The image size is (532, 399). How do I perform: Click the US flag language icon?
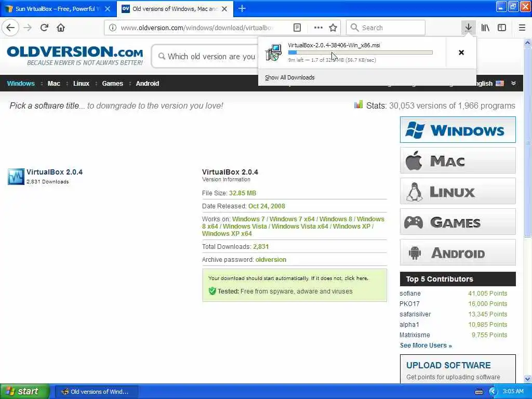click(500, 84)
